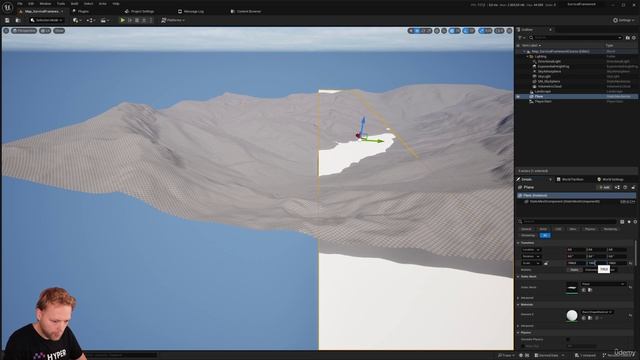The width and height of the screenshot is (640, 360).
Task: Select SM_SkySphere in the Outliner
Action: pos(549,81)
